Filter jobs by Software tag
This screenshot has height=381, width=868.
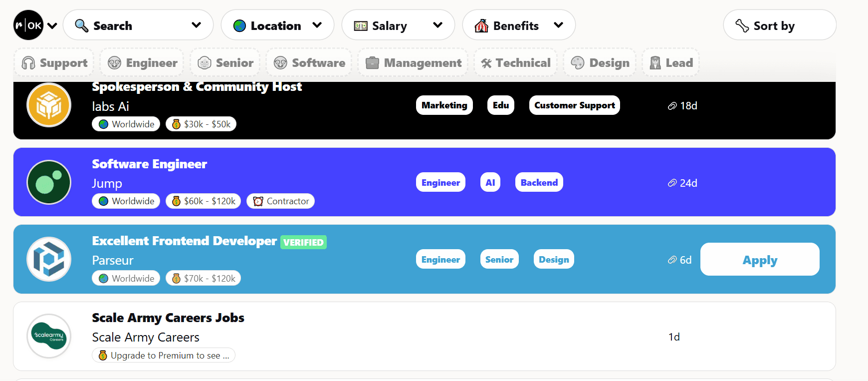[309, 62]
